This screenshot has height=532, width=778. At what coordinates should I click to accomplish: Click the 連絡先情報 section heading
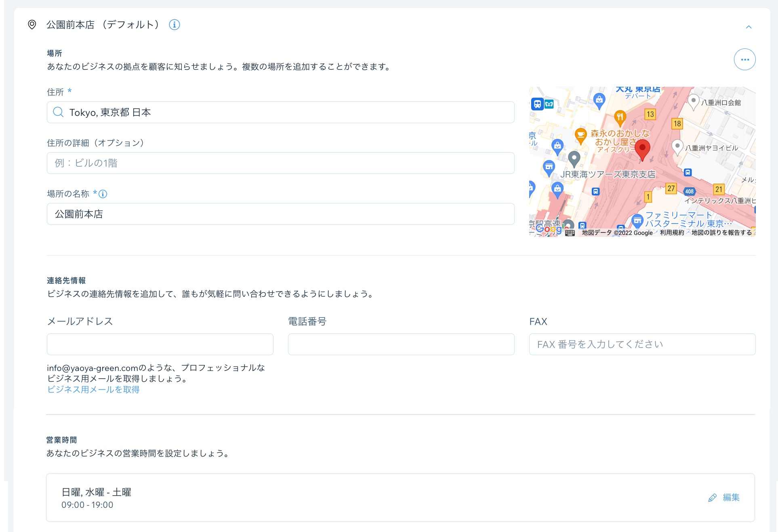[x=66, y=281]
